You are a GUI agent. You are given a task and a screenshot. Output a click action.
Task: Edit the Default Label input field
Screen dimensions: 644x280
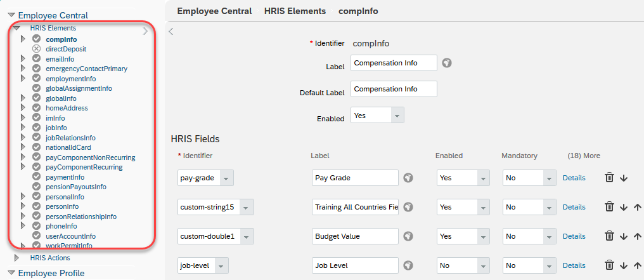pos(394,89)
